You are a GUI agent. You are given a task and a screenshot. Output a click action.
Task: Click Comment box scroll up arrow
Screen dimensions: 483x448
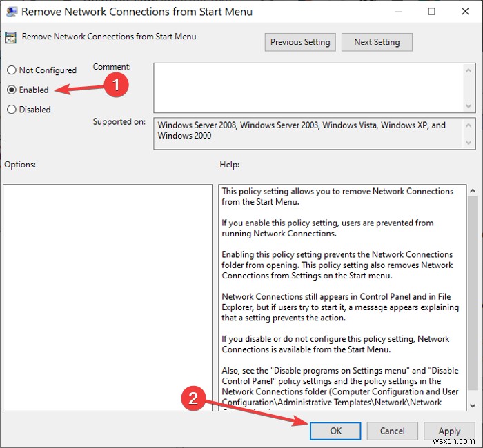(469, 70)
